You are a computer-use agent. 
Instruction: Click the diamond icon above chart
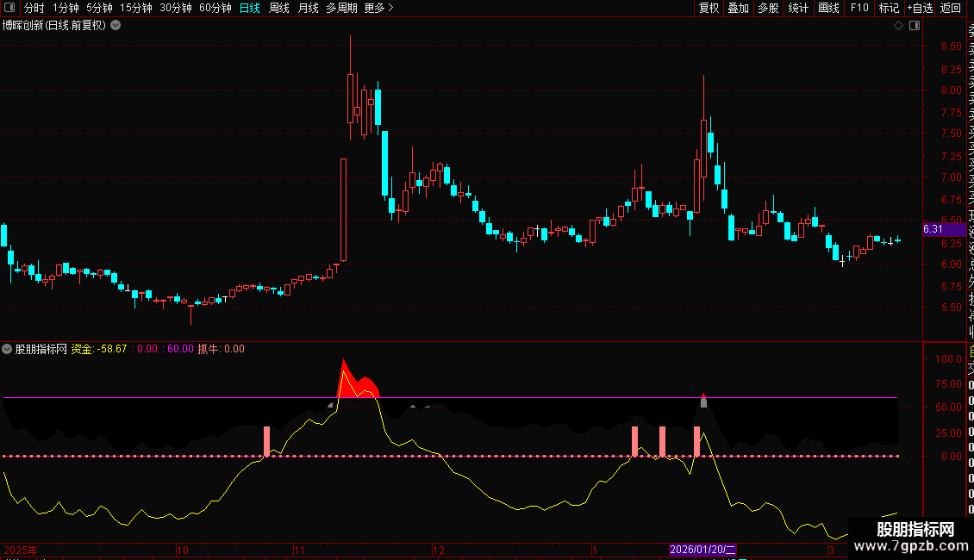click(898, 26)
